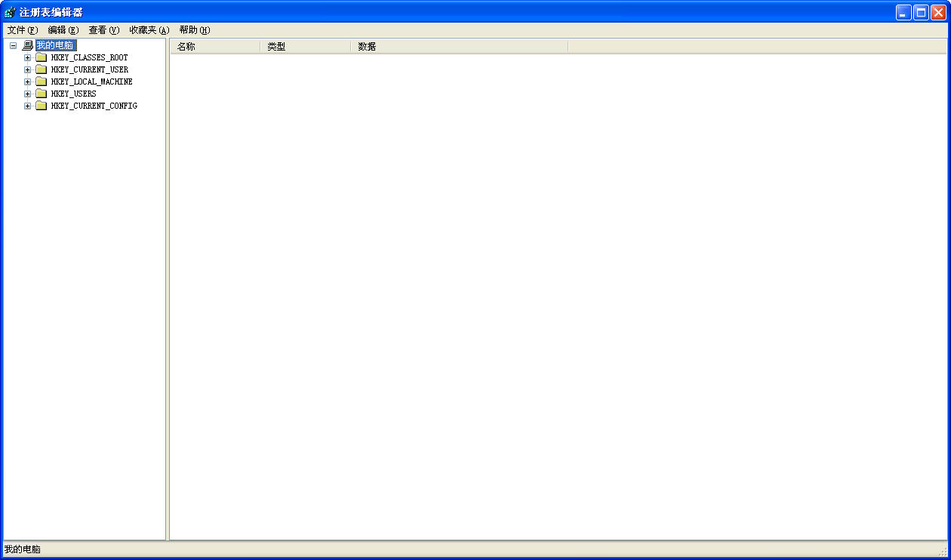Open the 收藏夹 (Favorites) menu
The height and width of the screenshot is (560, 951).
pos(149,30)
